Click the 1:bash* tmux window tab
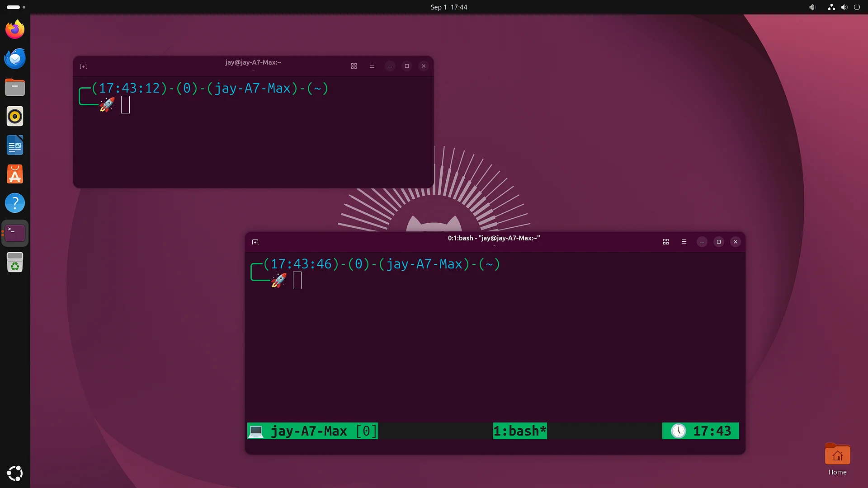This screenshot has width=868, height=488. click(x=520, y=431)
